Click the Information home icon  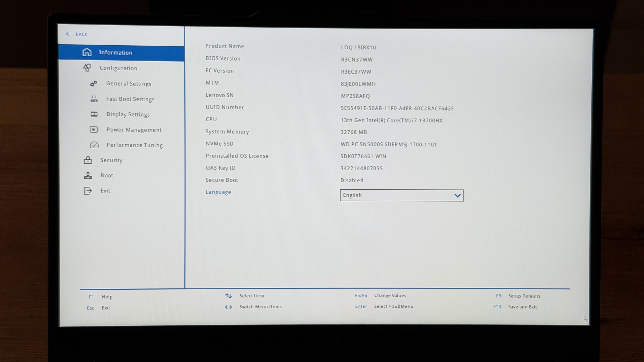tap(87, 52)
